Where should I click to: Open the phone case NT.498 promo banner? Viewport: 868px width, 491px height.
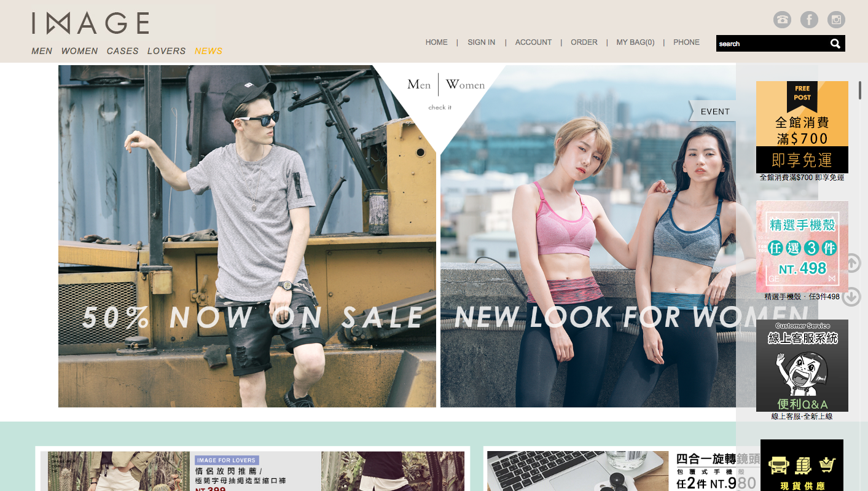pyautogui.click(x=802, y=246)
